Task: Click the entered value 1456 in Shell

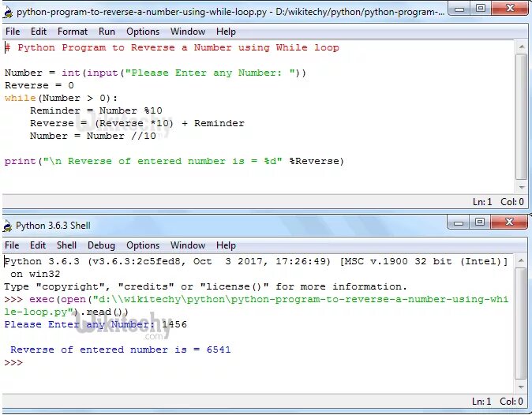Action: pos(174,324)
